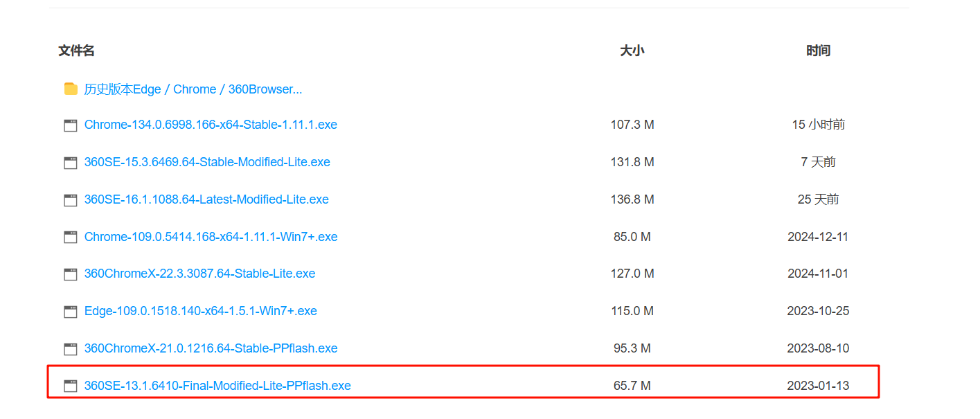
Task: Download Edge-109.0.1518.140-x64-1.5.1-Win7+.exe
Action: [x=201, y=311]
